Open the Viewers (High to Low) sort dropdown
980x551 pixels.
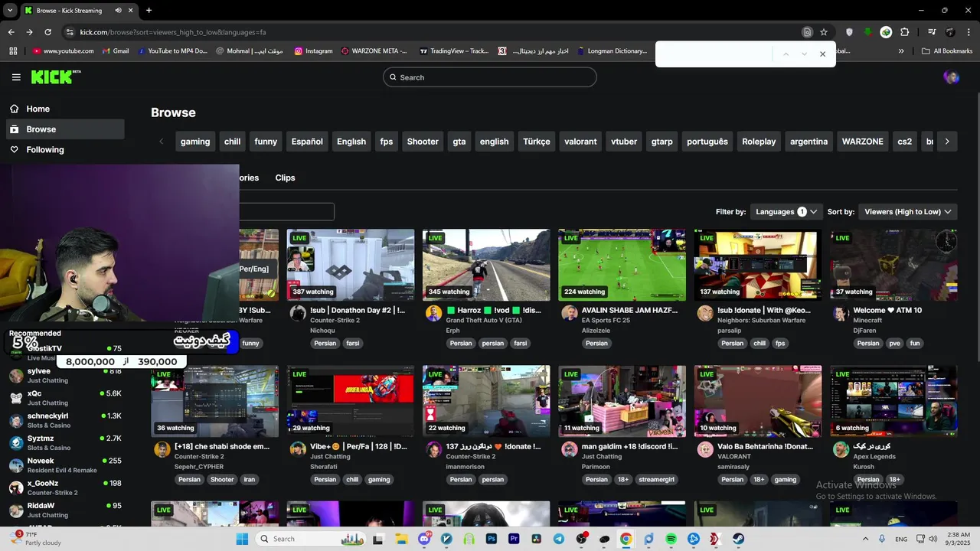point(908,212)
